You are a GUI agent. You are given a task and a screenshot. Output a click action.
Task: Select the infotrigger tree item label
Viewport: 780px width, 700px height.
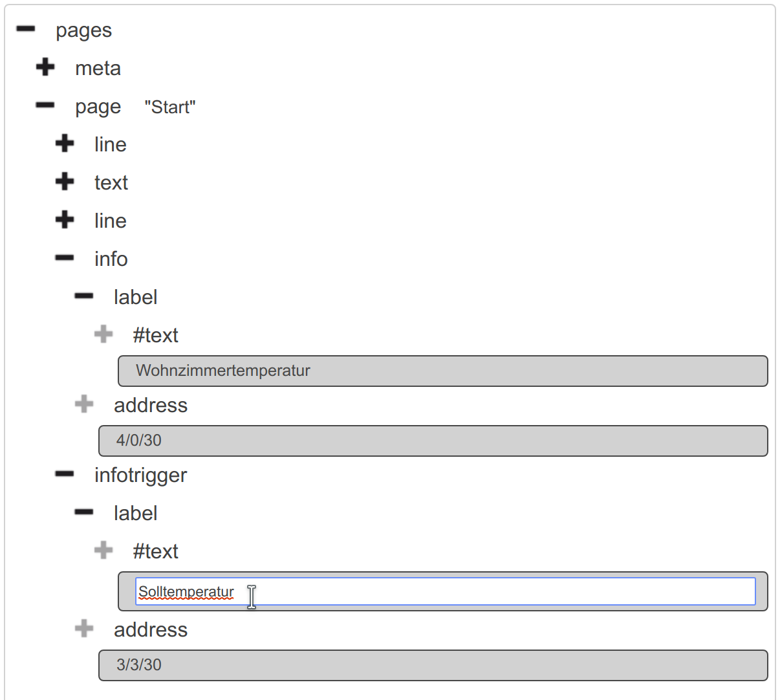point(140,475)
